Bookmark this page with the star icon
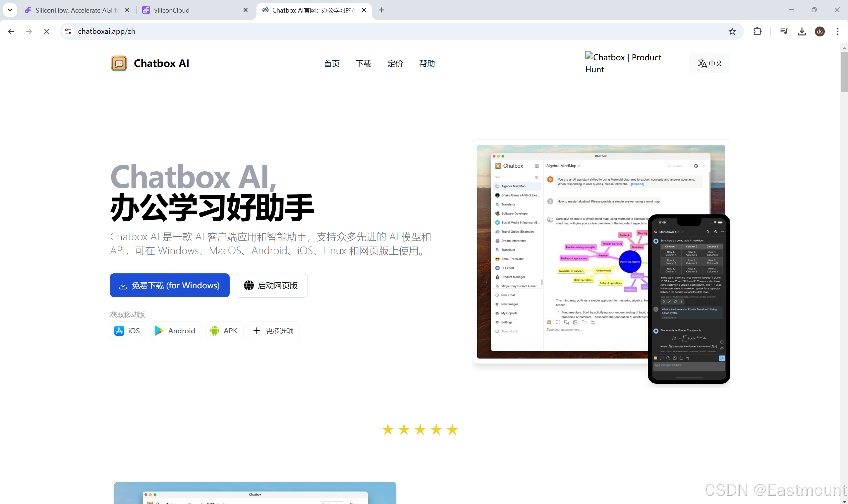The width and height of the screenshot is (848, 504). click(732, 31)
